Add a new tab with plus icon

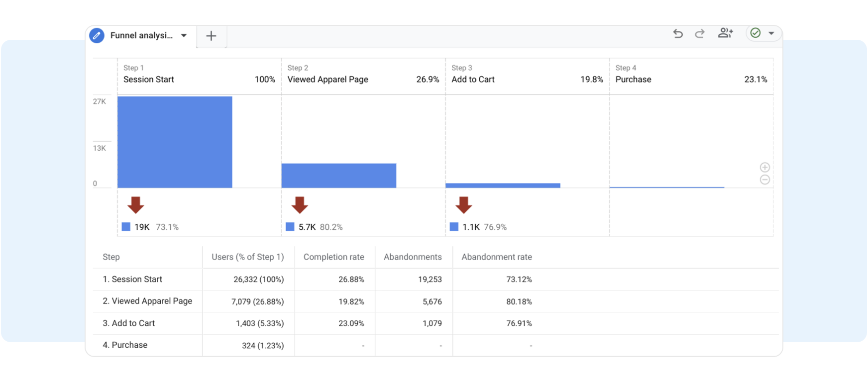pyautogui.click(x=211, y=36)
